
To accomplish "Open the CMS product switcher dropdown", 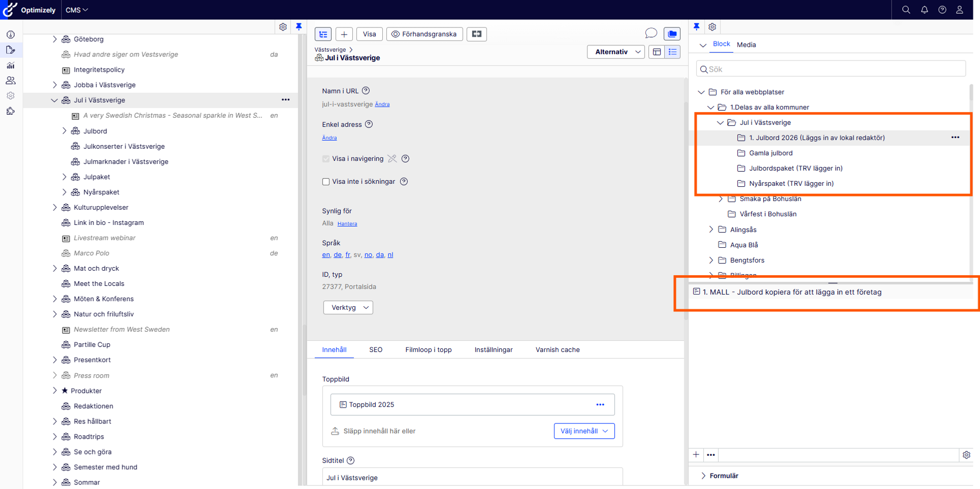I will point(77,10).
